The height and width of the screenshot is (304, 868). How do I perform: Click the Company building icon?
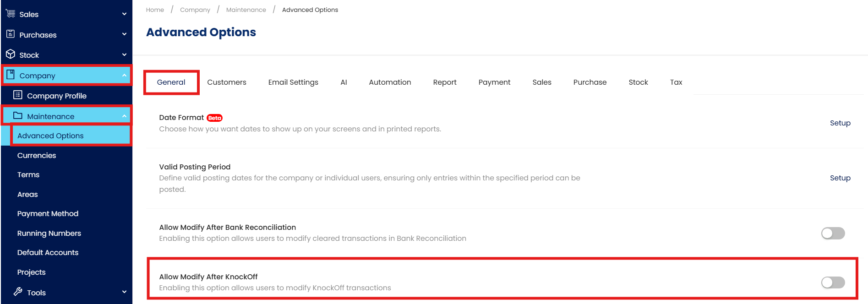point(11,75)
